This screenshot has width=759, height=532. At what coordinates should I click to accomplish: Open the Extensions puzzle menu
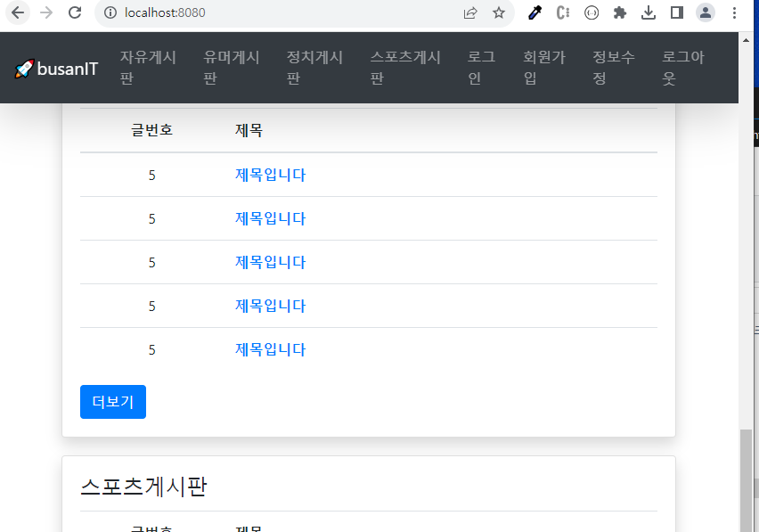coord(620,12)
